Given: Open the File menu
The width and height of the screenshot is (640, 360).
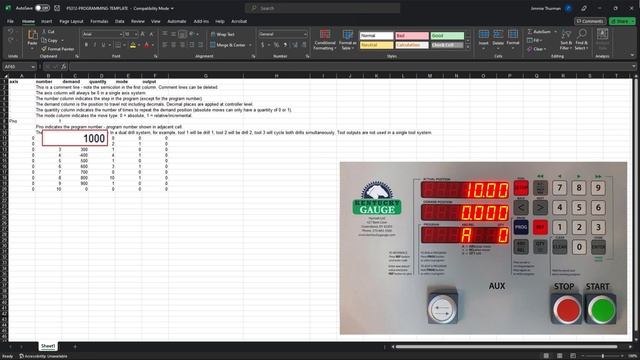Looking at the screenshot, I should 10,21.
